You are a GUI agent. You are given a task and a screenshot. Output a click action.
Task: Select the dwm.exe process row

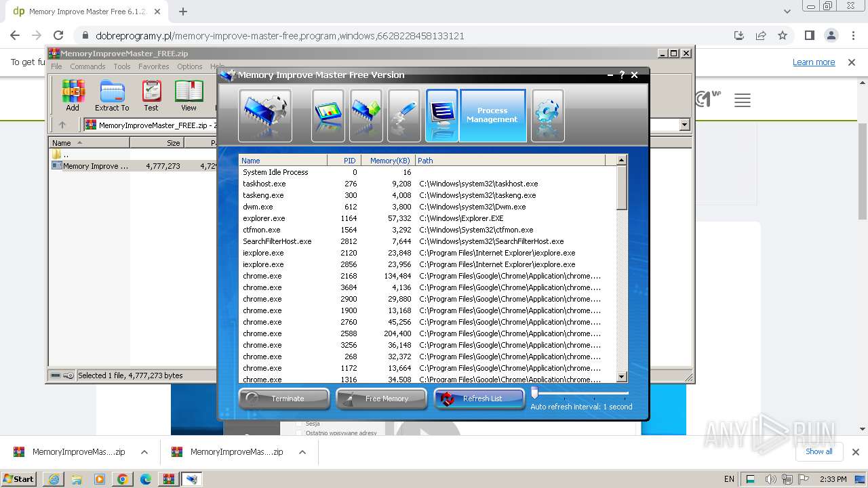point(427,207)
